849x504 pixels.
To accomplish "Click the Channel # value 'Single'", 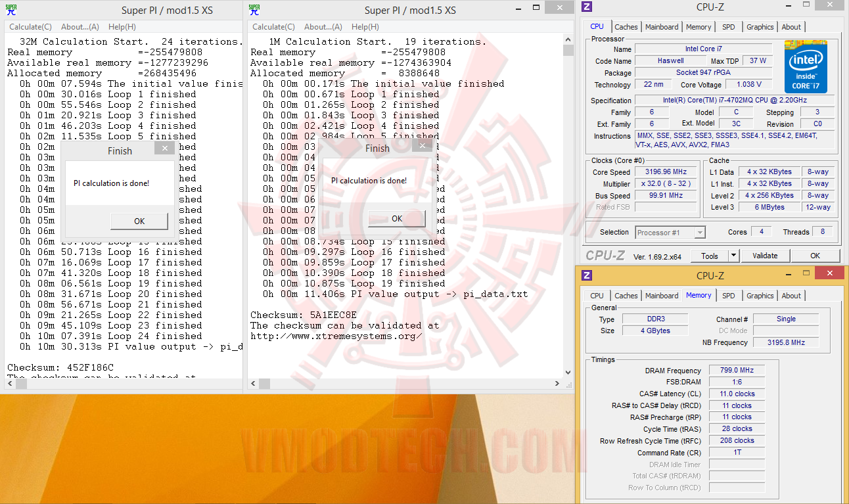I will click(x=786, y=319).
